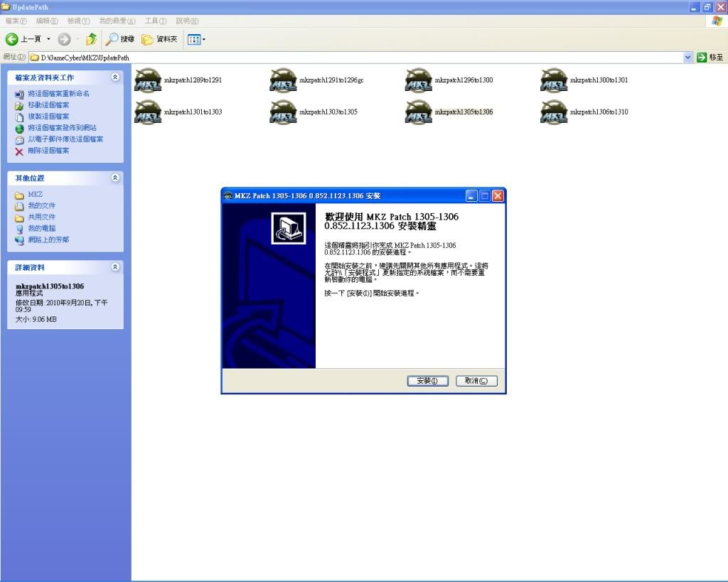Click the Windows flag logo in menu bar
Screen dimensions: 728x582
pos(717,21)
